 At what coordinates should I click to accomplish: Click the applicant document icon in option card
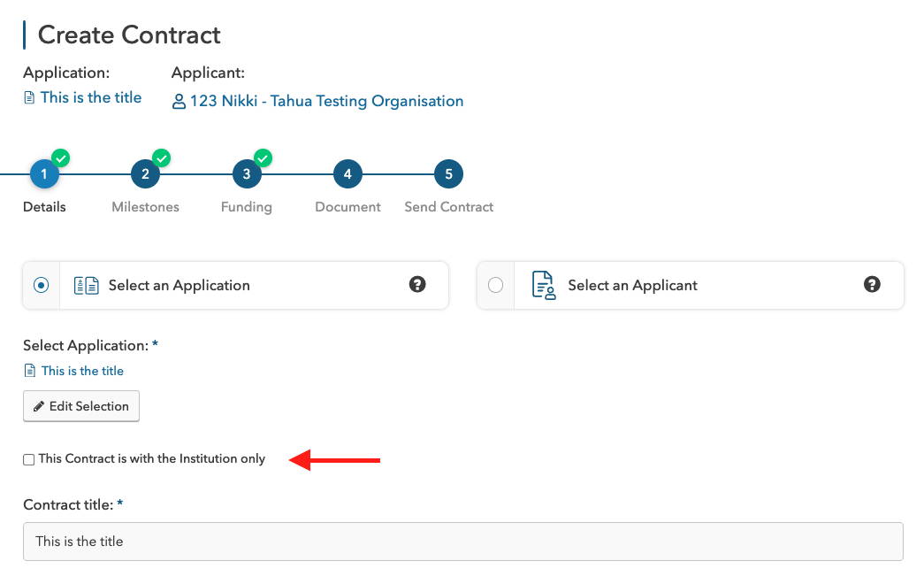tap(543, 285)
